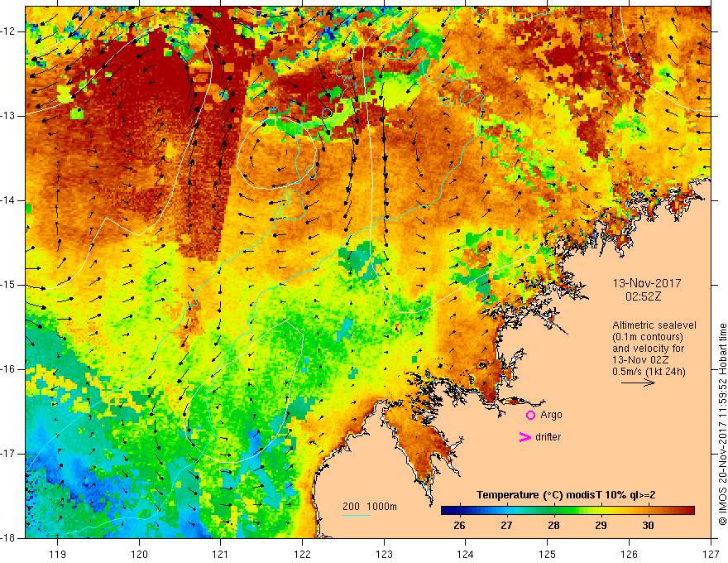Click latitude axis label -12
Viewport: 728px width, 563px height.
pyautogui.click(x=8, y=31)
